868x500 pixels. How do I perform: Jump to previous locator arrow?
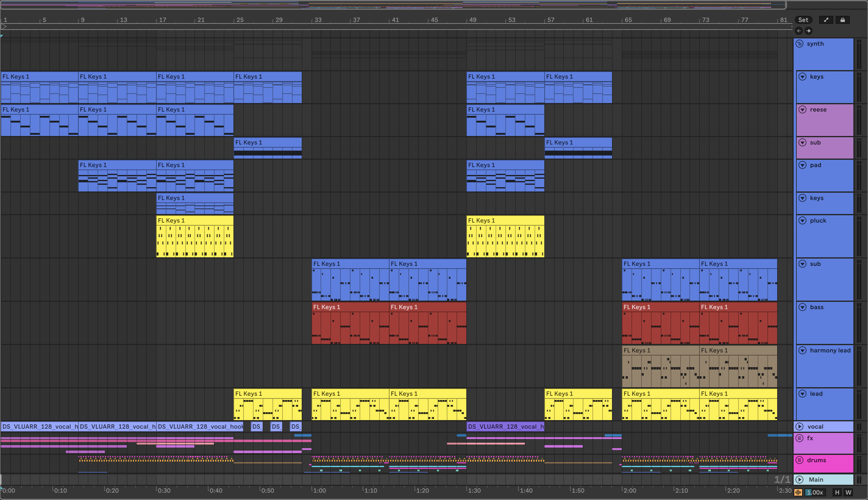(x=799, y=31)
